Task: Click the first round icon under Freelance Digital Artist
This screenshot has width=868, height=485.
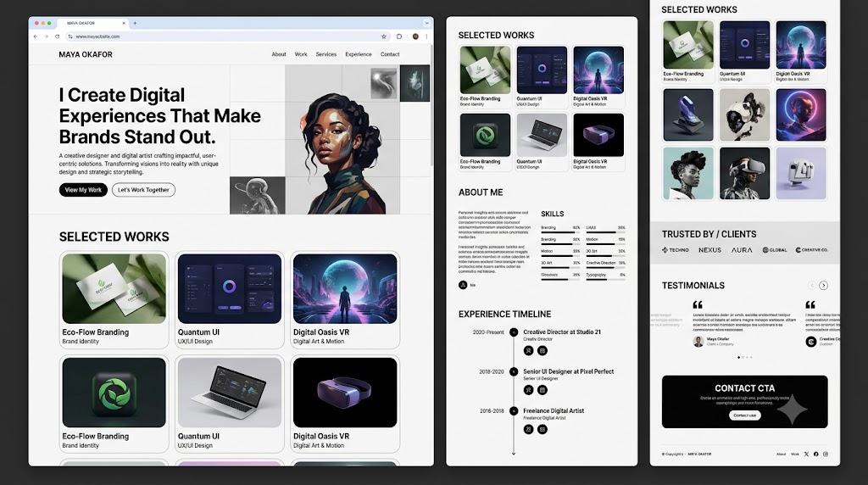Action: tap(529, 429)
